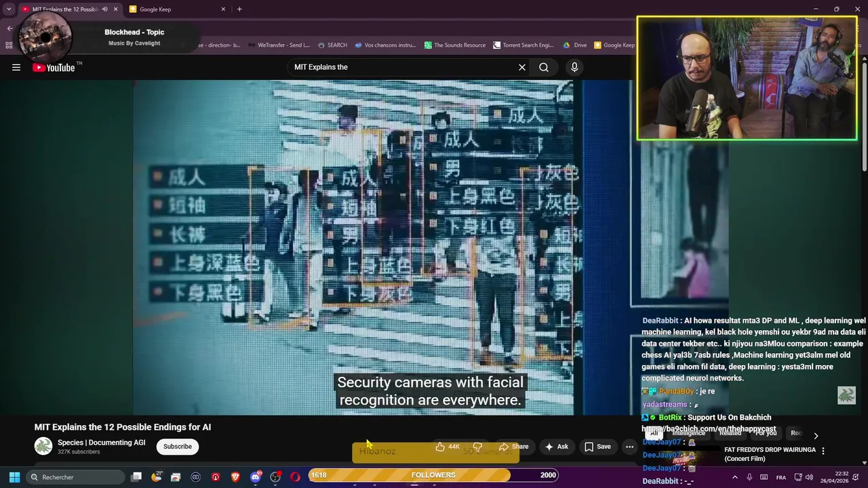Viewport: 868px width, 488px height.
Task: Start voice search with the microphone
Action: click(x=574, y=67)
